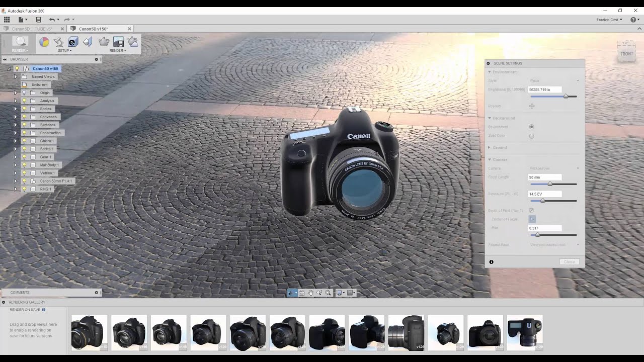This screenshot has width=644, height=362.
Task: Click the cloud Render teapot icon
Action: point(133,42)
